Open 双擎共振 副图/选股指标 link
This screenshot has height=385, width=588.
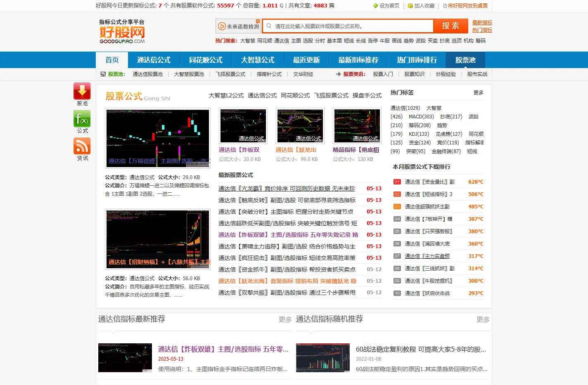[x=287, y=293]
